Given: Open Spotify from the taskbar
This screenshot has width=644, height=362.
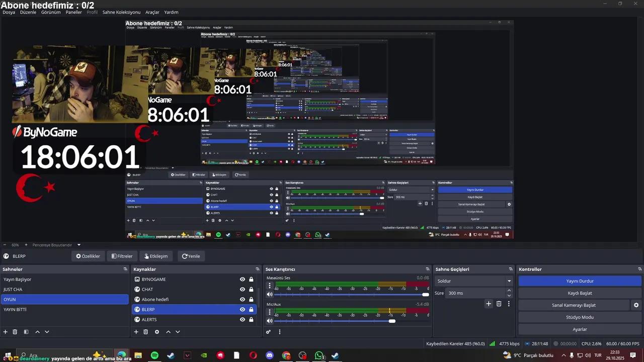Looking at the screenshot, I should tap(154, 355).
